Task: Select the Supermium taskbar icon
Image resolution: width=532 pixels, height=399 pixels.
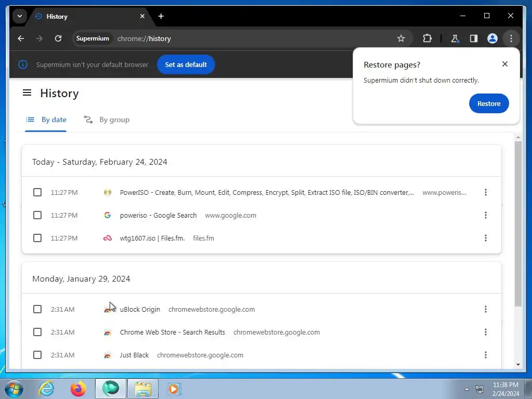Action: [x=111, y=389]
